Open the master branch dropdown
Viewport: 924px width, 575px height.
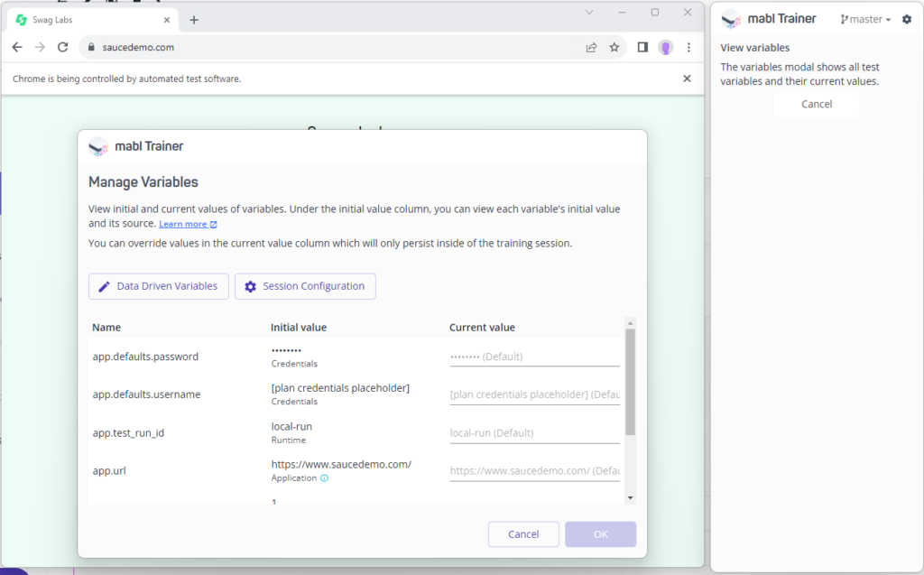click(x=865, y=19)
